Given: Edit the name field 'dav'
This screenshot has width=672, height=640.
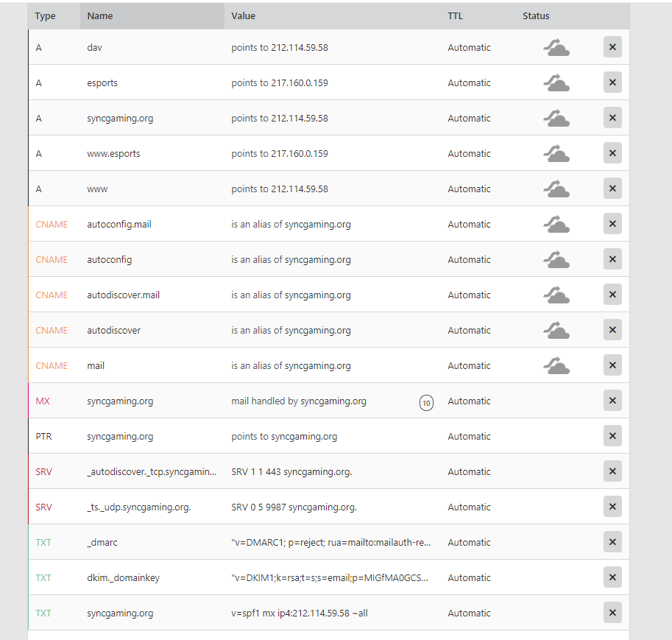Looking at the screenshot, I should click(x=94, y=48).
